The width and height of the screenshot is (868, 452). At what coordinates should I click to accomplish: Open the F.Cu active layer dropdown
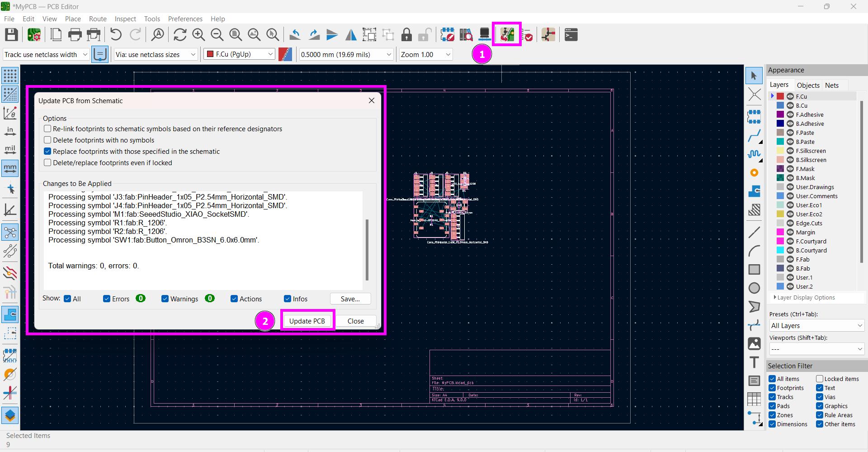239,54
